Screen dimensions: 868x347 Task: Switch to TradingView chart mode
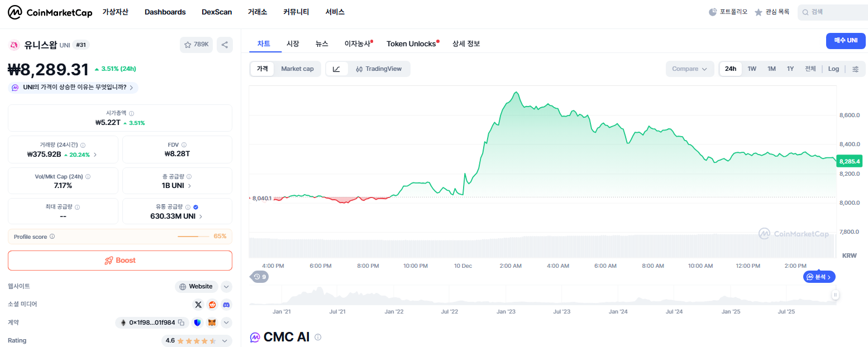click(379, 69)
